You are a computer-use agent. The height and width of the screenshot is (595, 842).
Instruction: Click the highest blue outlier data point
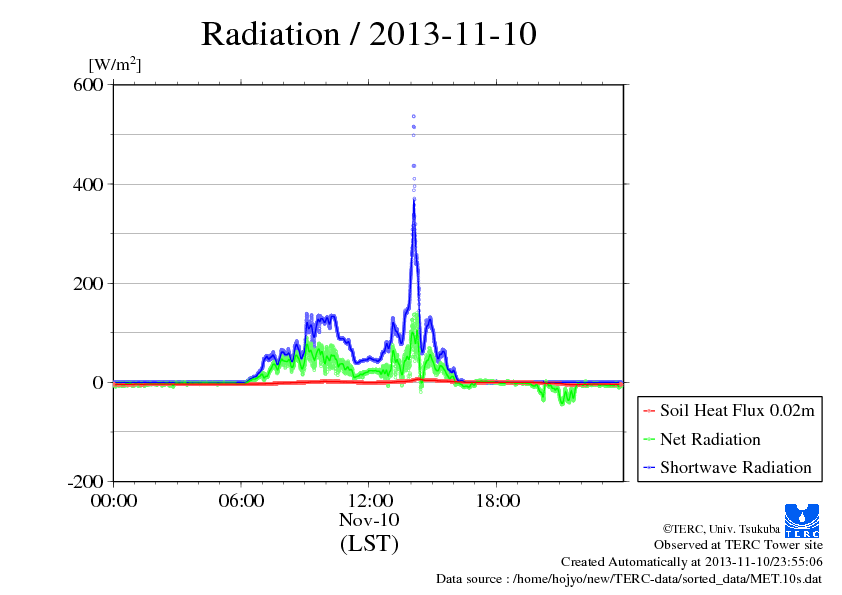tap(413, 116)
